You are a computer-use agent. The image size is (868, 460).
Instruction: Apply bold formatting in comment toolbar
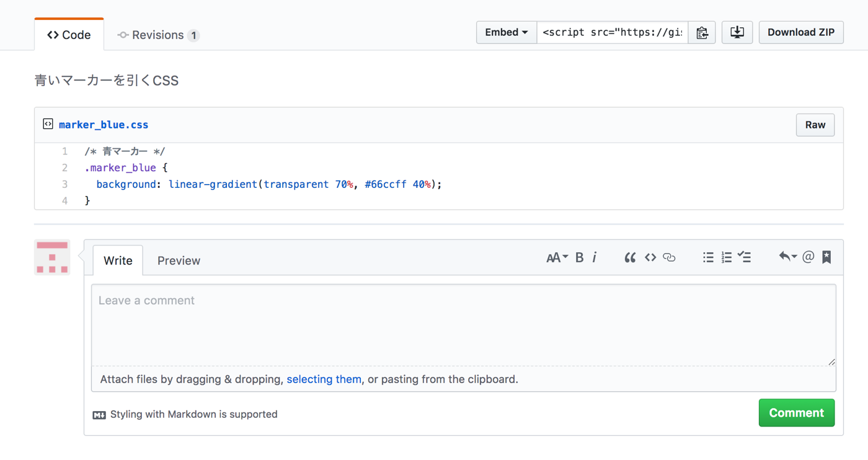[579, 257]
